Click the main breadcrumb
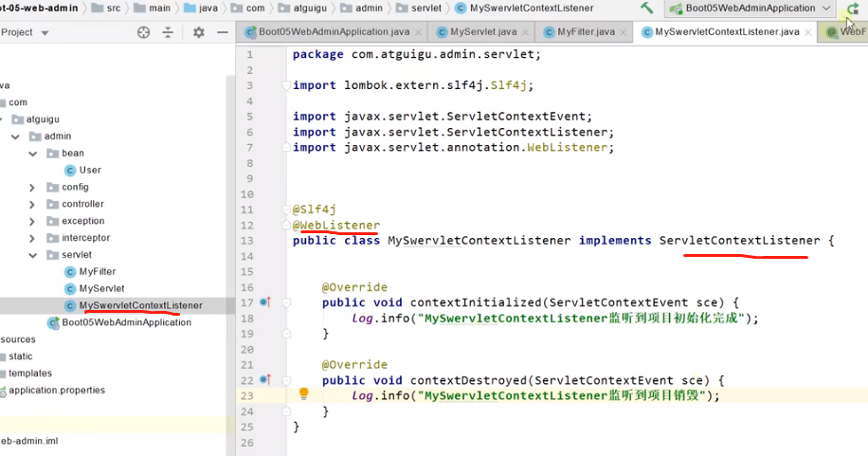 (x=153, y=9)
